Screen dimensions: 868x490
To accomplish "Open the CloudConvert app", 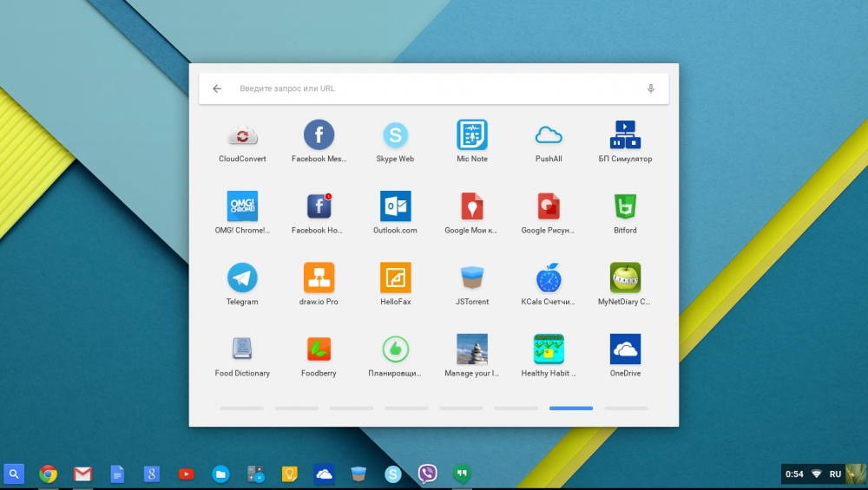I will coord(242,135).
